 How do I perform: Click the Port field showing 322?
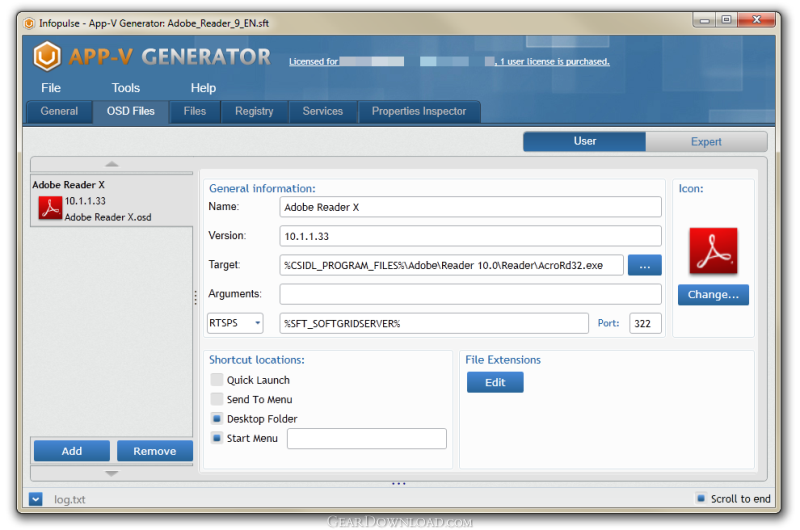645,323
